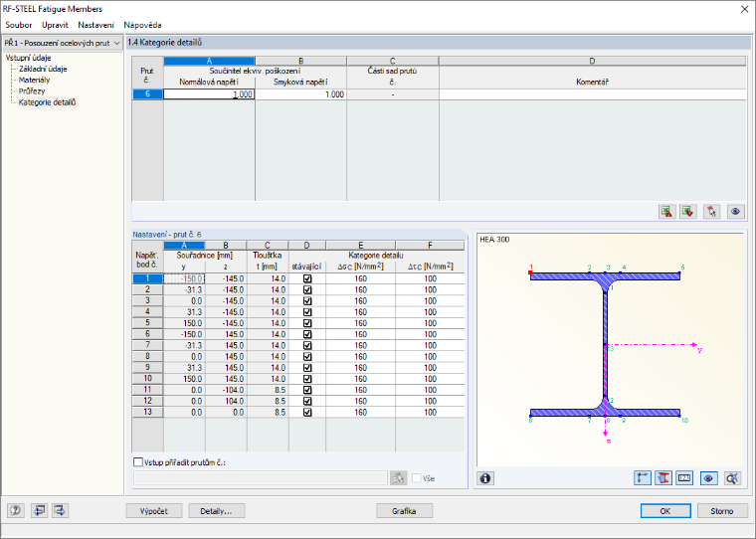
Task: Click the Excel import icon
Action: (x=688, y=212)
